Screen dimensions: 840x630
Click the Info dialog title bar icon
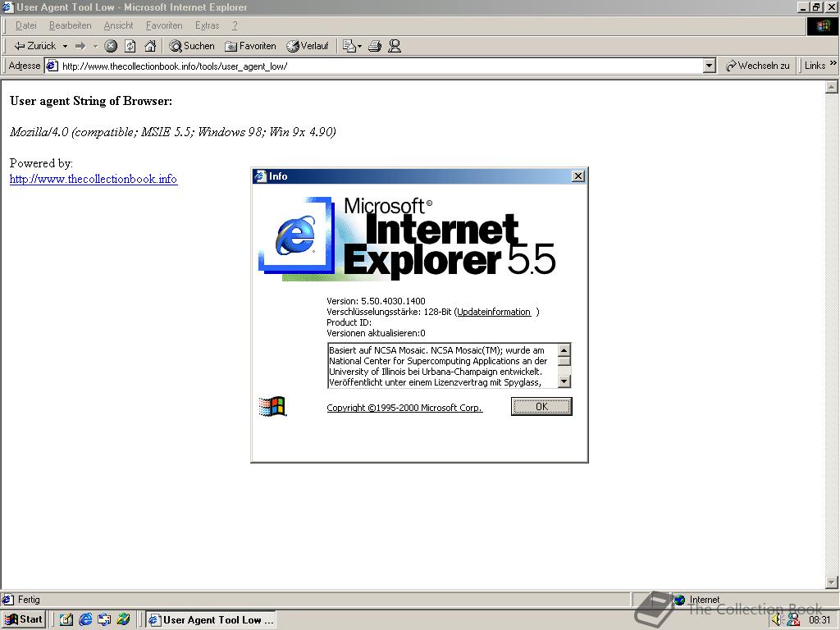coord(260,176)
